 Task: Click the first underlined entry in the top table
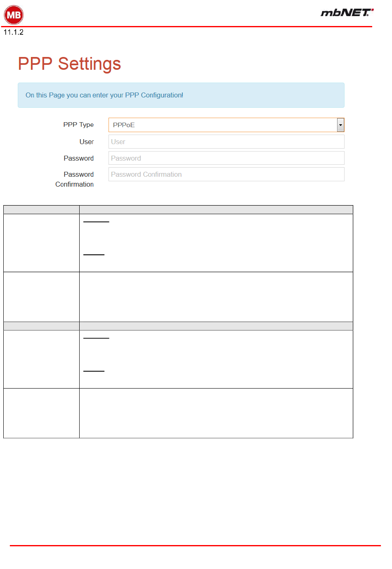96,221
